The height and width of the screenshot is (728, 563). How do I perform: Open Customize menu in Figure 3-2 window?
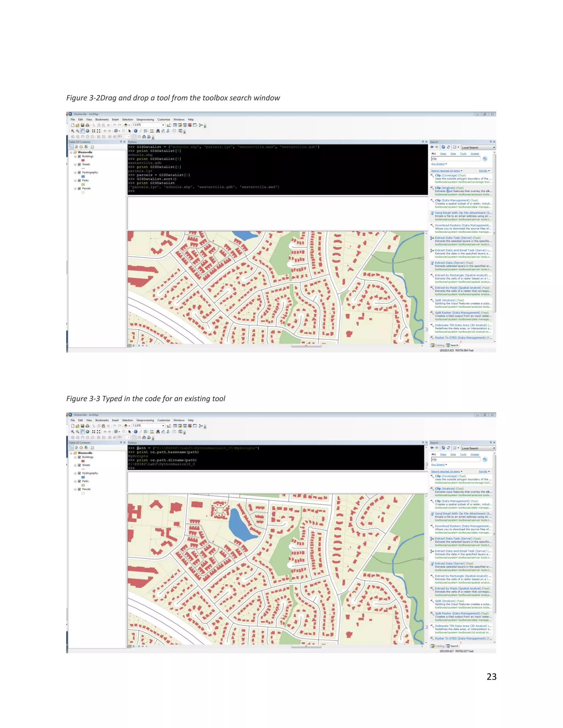(164, 120)
